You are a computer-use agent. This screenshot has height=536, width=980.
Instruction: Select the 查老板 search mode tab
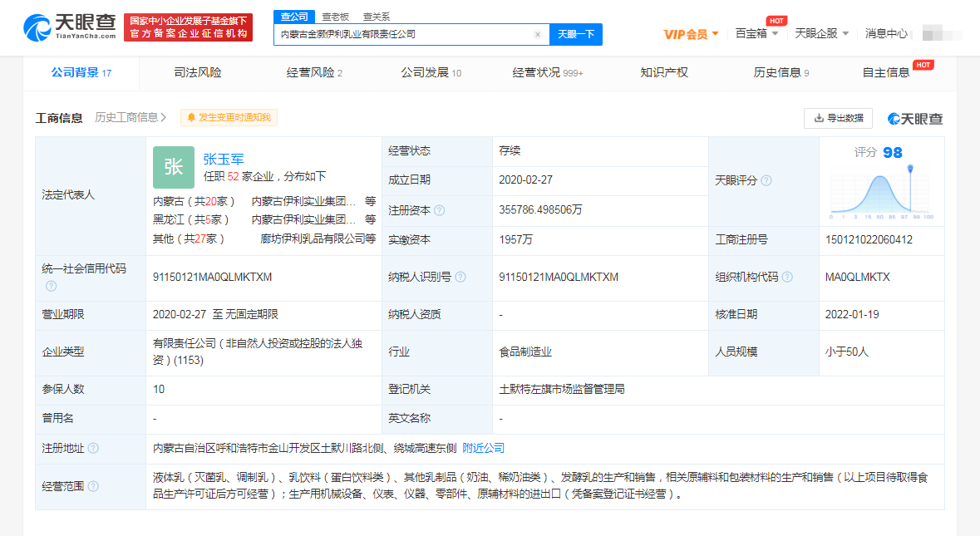coord(336,17)
